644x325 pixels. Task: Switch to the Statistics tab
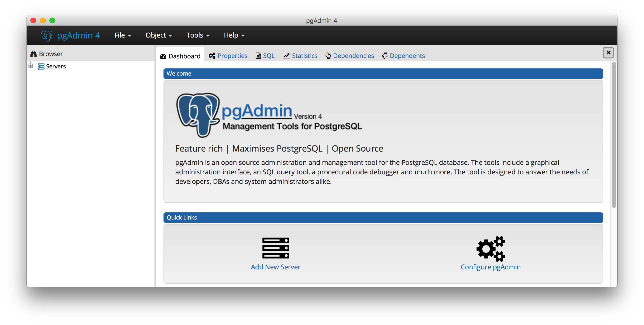pyautogui.click(x=300, y=56)
